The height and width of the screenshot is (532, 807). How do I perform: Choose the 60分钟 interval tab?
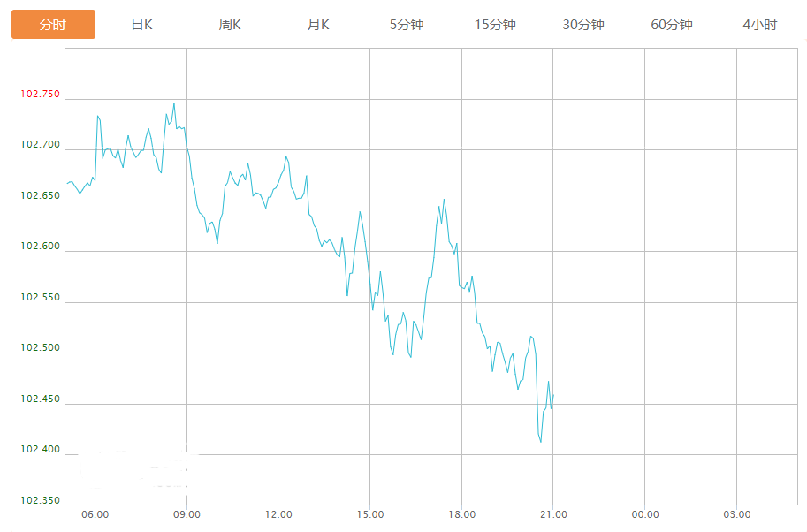pos(672,25)
